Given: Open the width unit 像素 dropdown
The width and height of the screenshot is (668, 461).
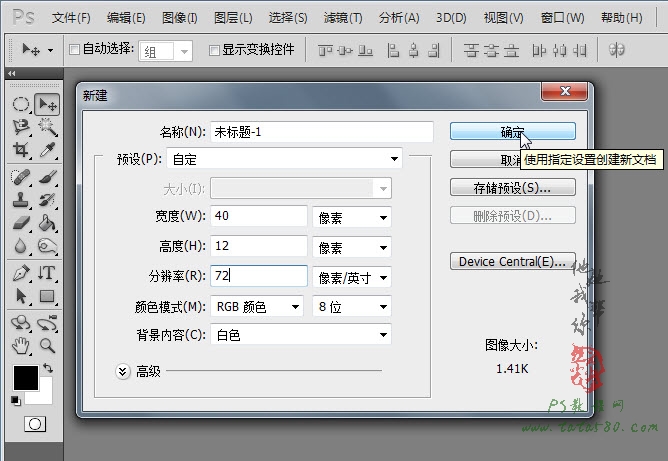Looking at the screenshot, I should [352, 218].
